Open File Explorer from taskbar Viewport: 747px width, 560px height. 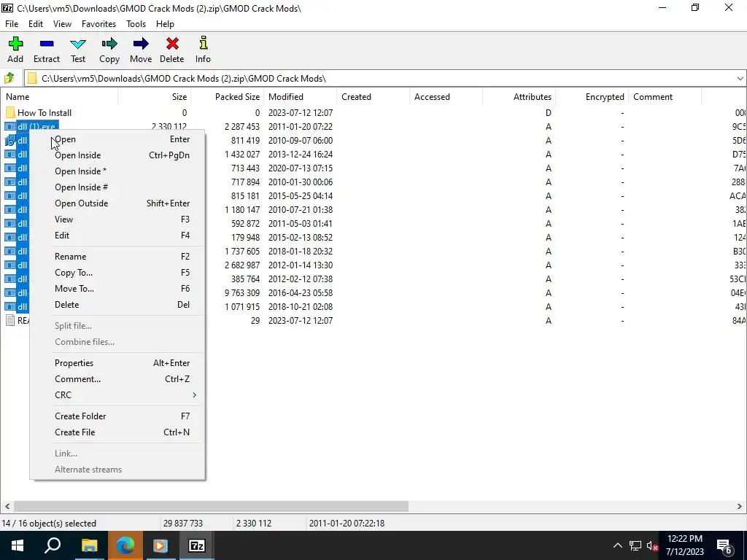coord(89,545)
